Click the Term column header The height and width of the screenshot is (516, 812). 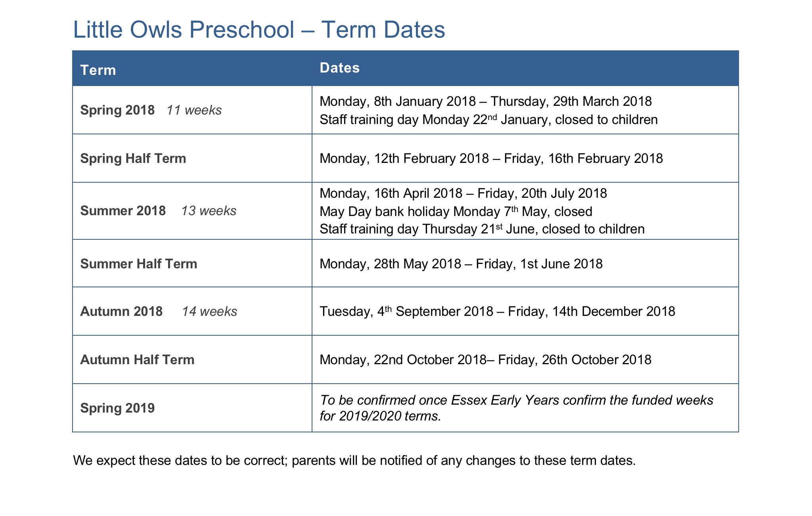pos(98,70)
